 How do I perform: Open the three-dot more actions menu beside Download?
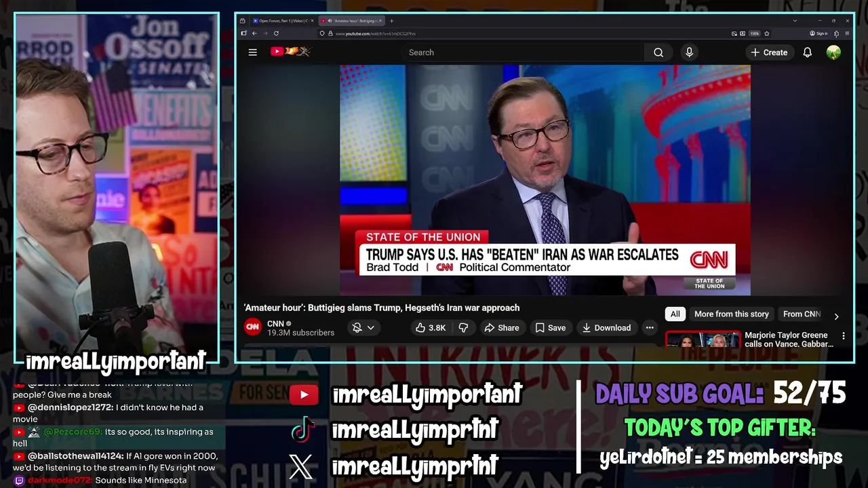coord(650,327)
